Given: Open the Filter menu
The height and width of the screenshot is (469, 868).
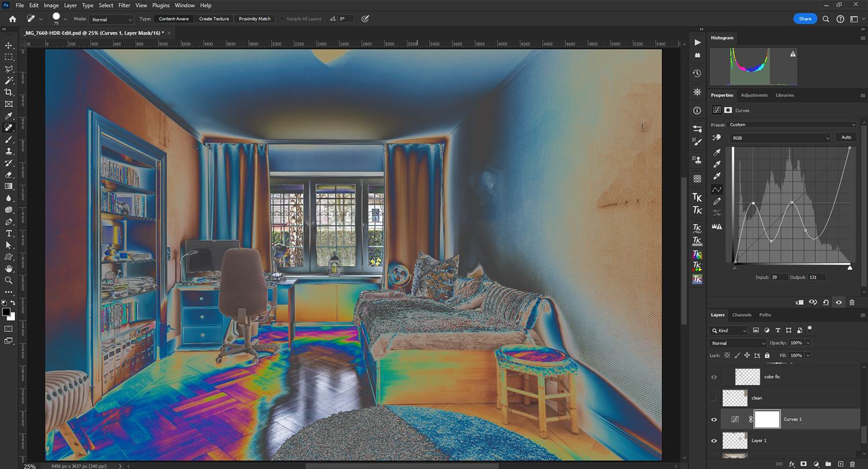Looking at the screenshot, I should 124,5.
